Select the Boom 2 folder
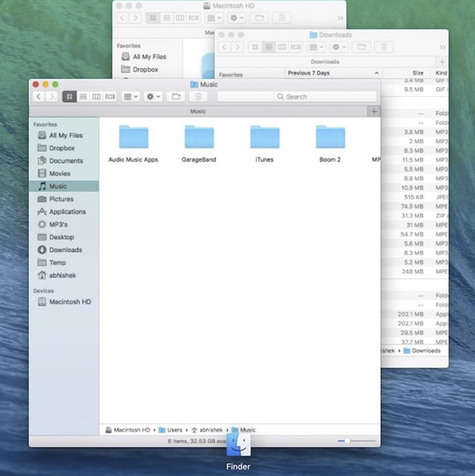The image size is (475, 476). [330, 144]
